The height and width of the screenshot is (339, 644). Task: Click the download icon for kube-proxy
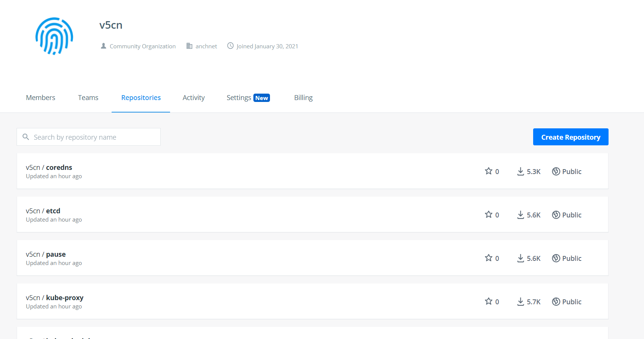[521, 302]
